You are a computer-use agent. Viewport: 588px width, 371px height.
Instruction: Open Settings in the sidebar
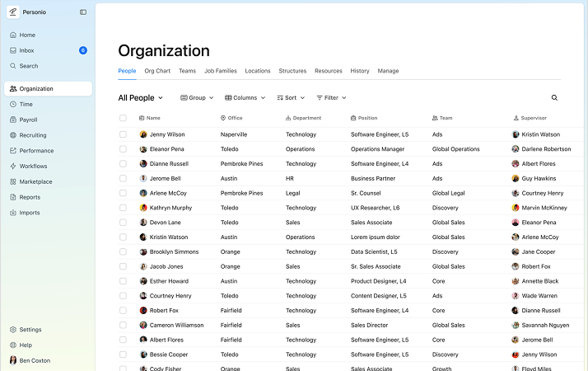[x=30, y=330]
